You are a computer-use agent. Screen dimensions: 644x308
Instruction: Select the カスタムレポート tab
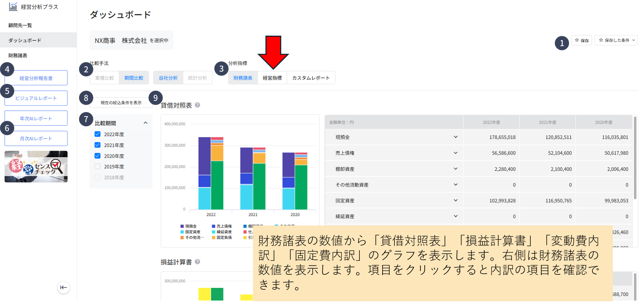[311, 78]
